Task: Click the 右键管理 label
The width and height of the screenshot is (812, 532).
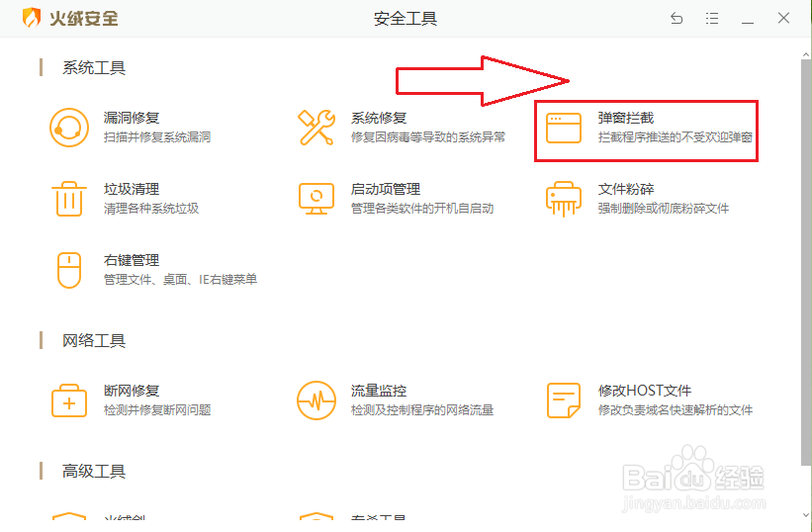Action: [132, 260]
